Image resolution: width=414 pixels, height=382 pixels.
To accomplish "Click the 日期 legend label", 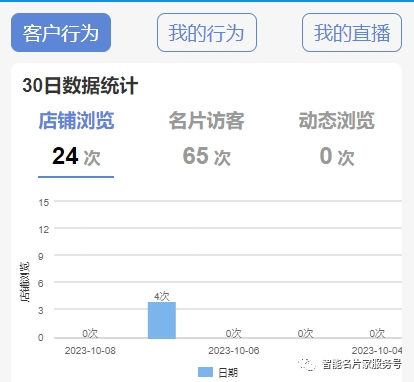I will [x=228, y=373].
